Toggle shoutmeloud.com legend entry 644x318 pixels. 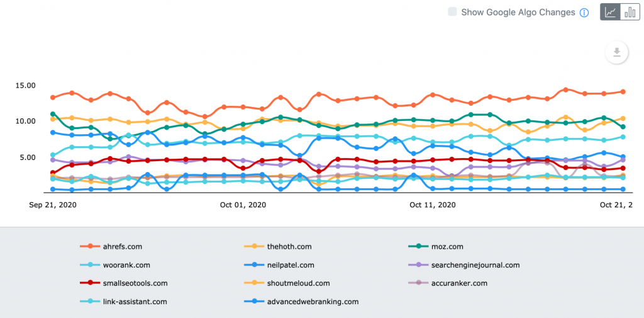click(287, 283)
